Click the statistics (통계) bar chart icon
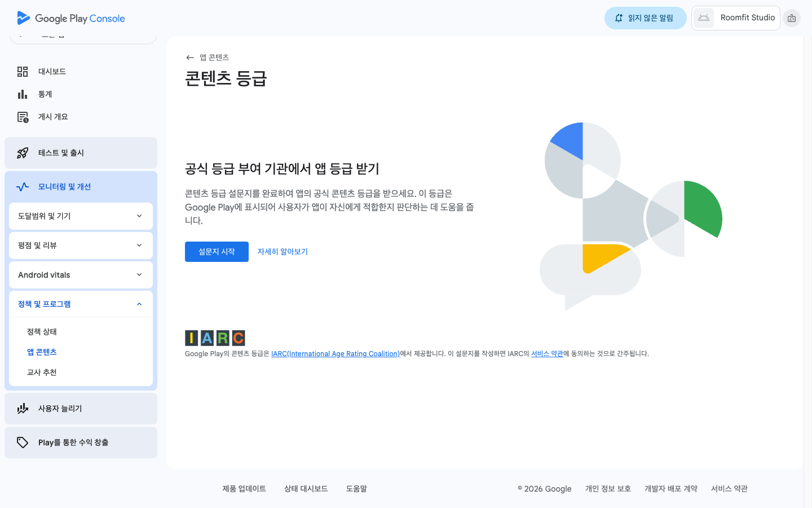 point(23,94)
